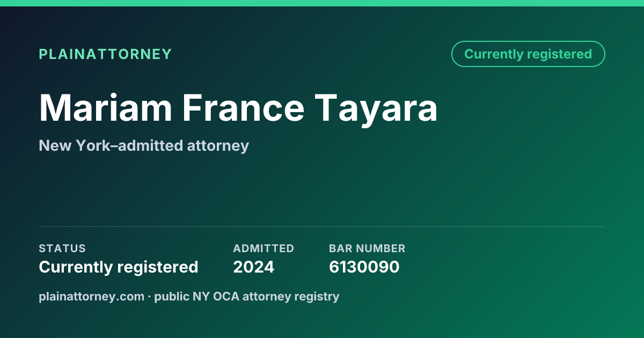
Task: Click the word York in the subtitle
Action: click(92, 145)
